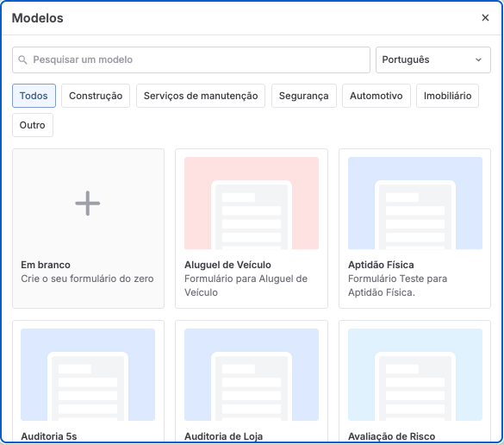Select the Auditoria 5s template preview
504x445 pixels.
point(88,374)
